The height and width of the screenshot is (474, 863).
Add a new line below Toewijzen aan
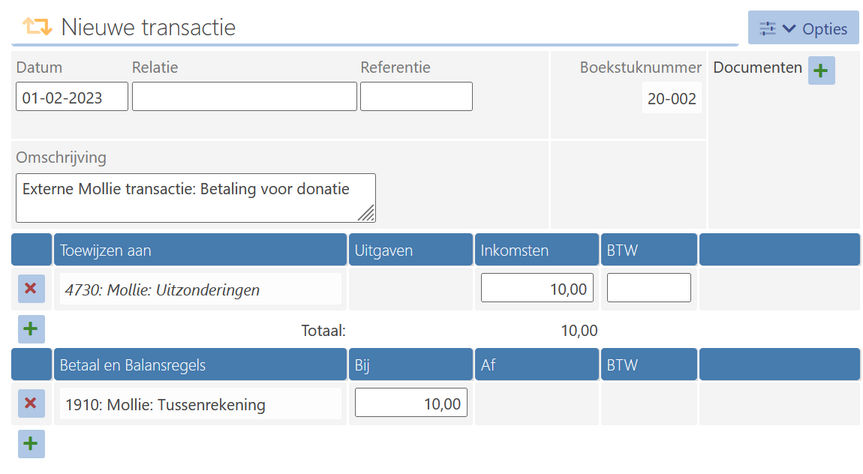coord(30,328)
